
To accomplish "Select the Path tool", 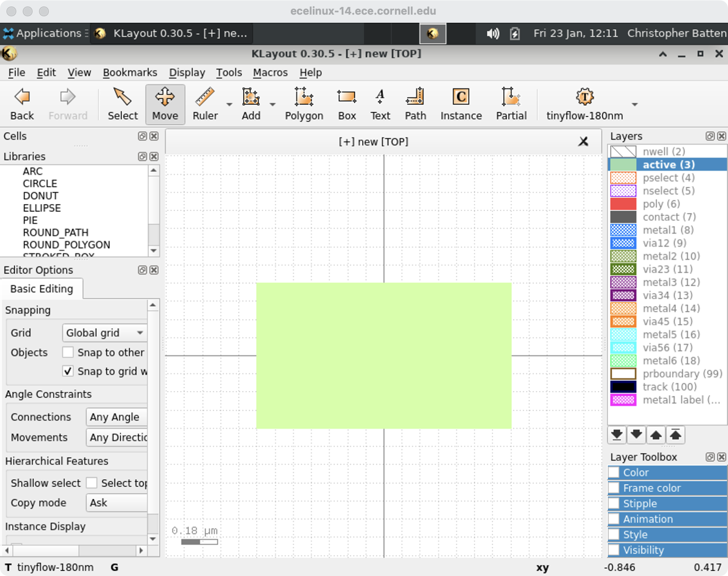I will [x=415, y=104].
